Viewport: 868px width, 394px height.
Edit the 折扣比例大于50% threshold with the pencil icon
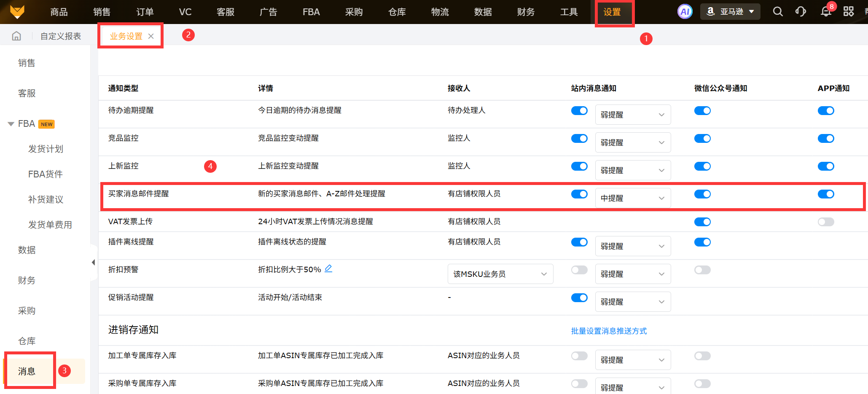[x=328, y=268]
